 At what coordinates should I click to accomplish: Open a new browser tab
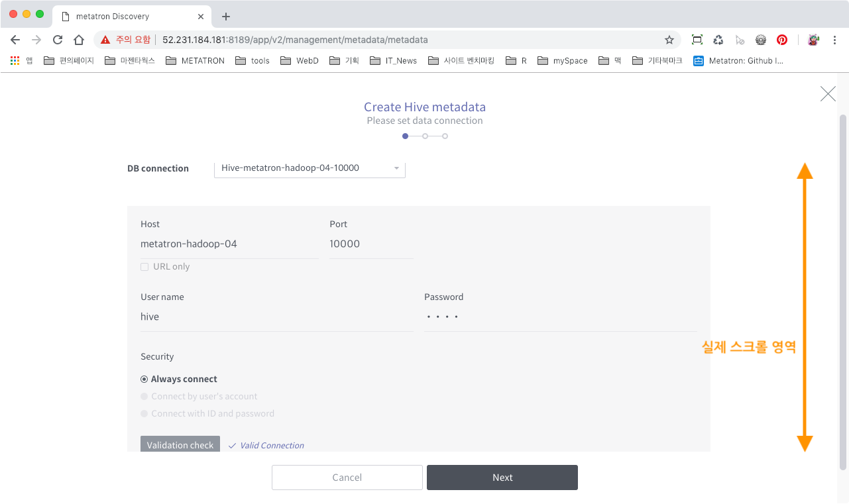pos(226,16)
